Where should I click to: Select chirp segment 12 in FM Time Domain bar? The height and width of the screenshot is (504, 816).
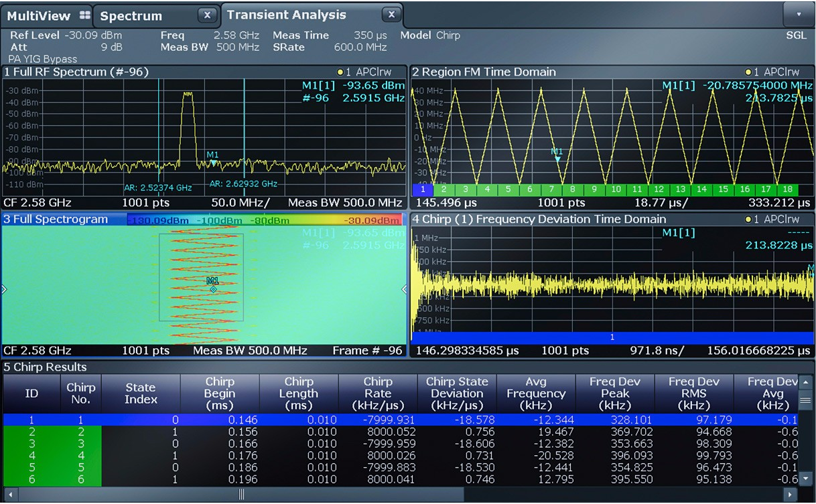pyautogui.click(x=659, y=189)
